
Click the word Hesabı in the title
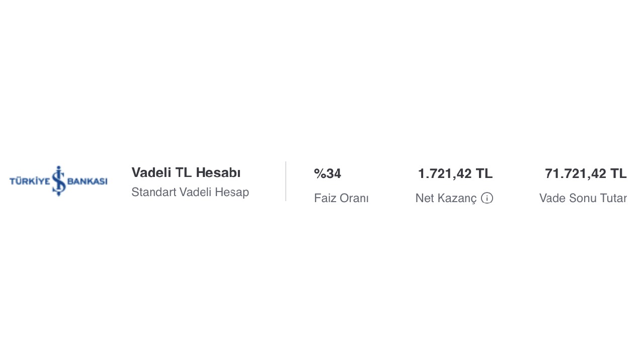coord(218,172)
